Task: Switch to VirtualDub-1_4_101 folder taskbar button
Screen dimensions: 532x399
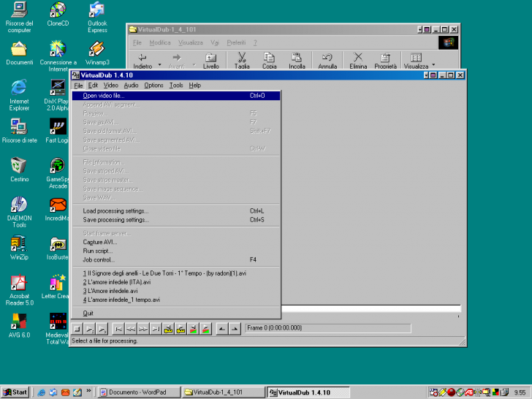Action: click(224, 392)
